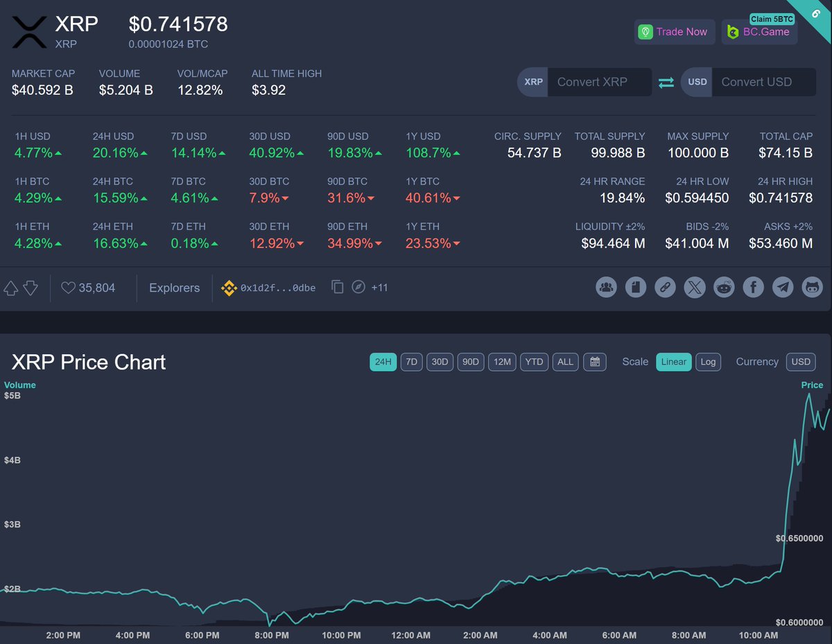Screen dimensions: 832x644
Task: Click the $53.460 M asks value
Action: click(781, 243)
